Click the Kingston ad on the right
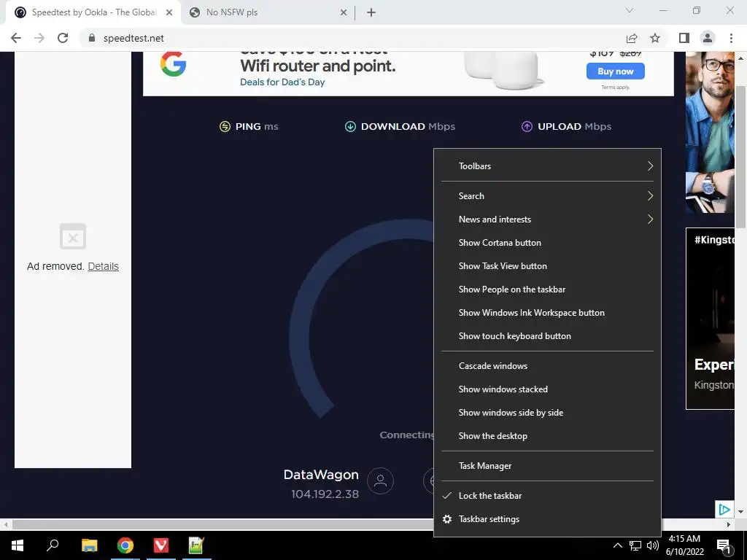The width and height of the screenshot is (747, 560). coord(710,319)
